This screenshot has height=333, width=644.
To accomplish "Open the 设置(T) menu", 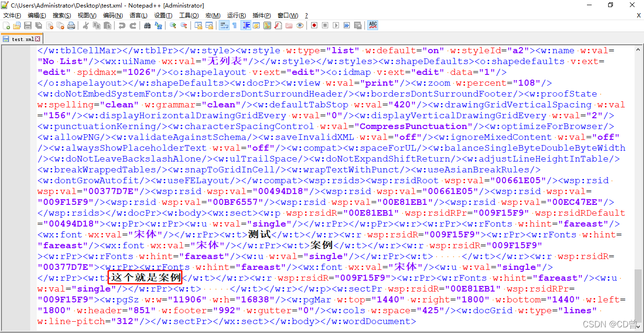I will (163, 16).
